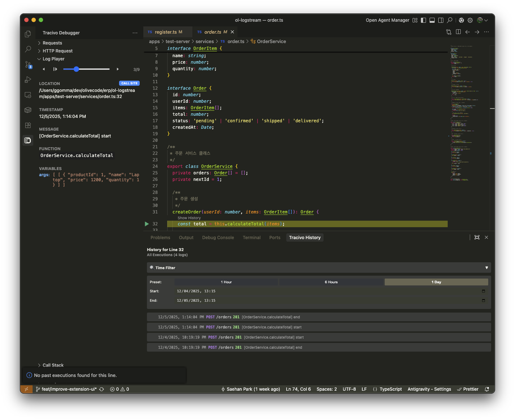Toggle the bottom panel layout button
Image resolution: width=515 pixels, height=420 pixels.
[x=432, y=20]
